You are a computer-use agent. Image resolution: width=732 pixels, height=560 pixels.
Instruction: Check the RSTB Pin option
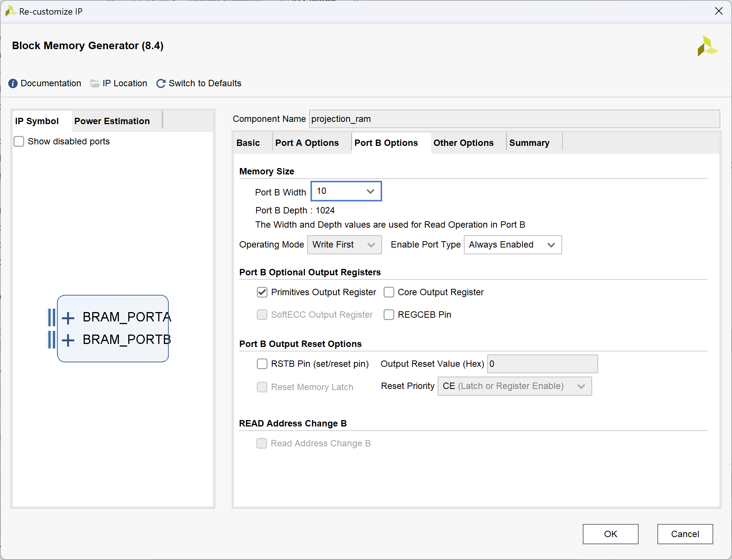262,364
